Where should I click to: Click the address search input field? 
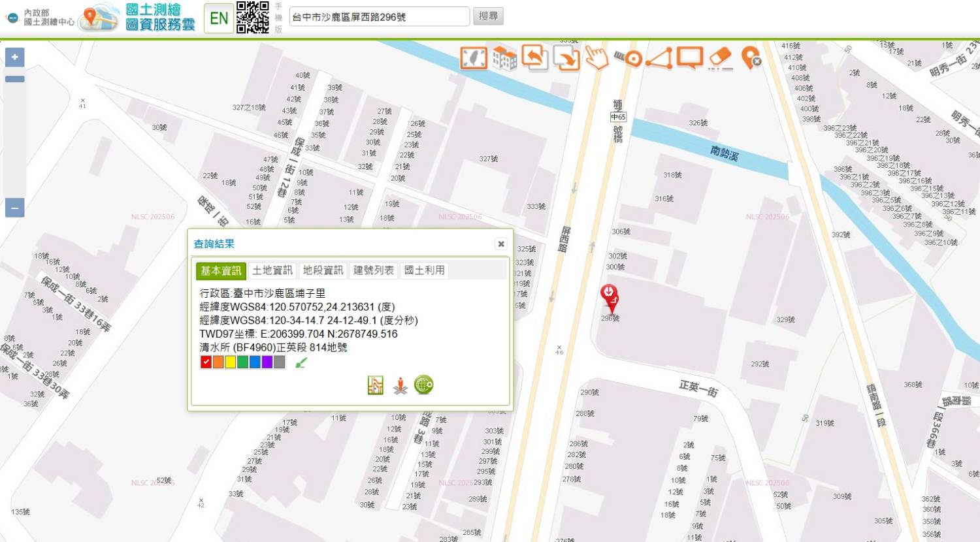coord(379,17)
